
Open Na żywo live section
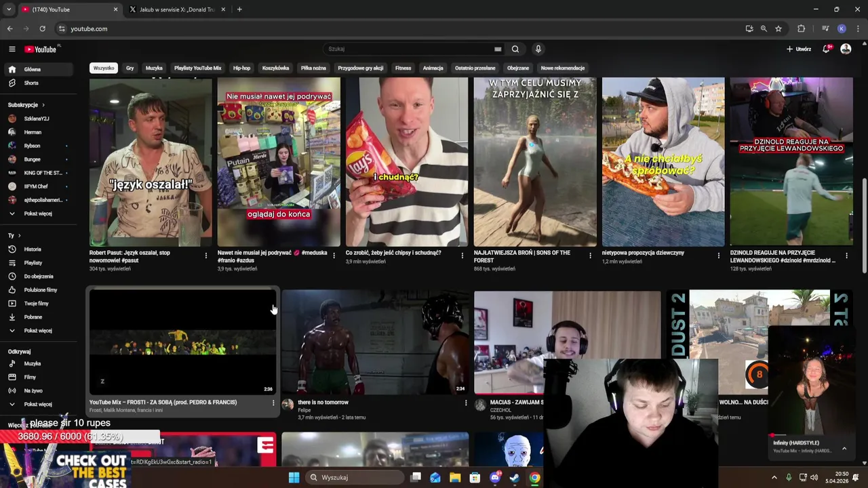[x=37, y=390]
